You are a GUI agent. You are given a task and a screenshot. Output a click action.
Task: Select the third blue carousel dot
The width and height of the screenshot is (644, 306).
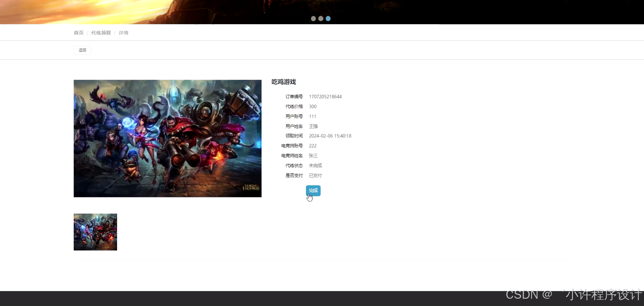coord(328,19)
